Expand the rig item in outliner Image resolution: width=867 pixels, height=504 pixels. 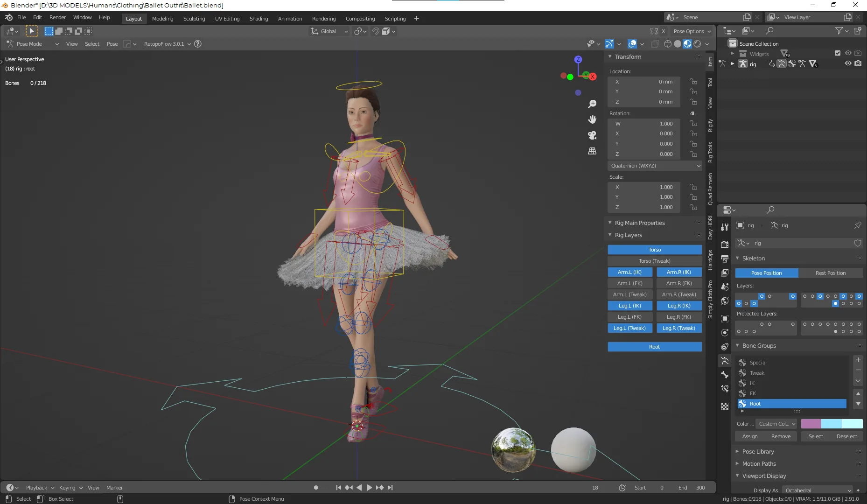click(733, 64)
